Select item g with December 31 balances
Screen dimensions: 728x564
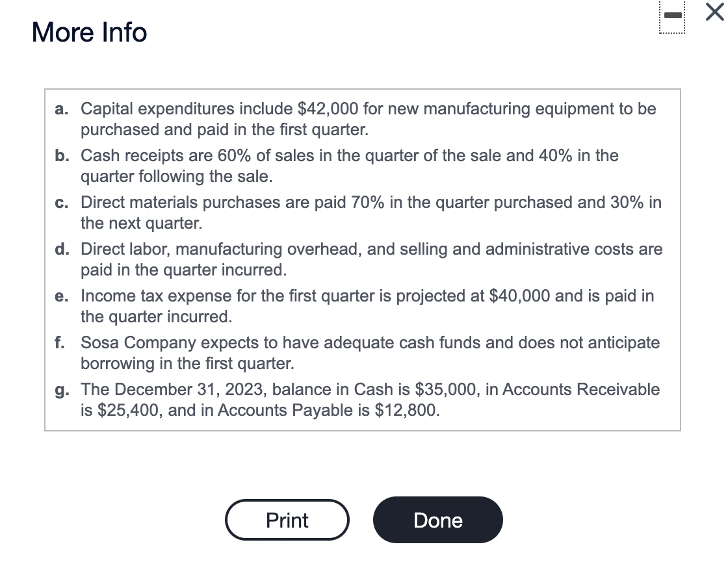coord(364,400)
